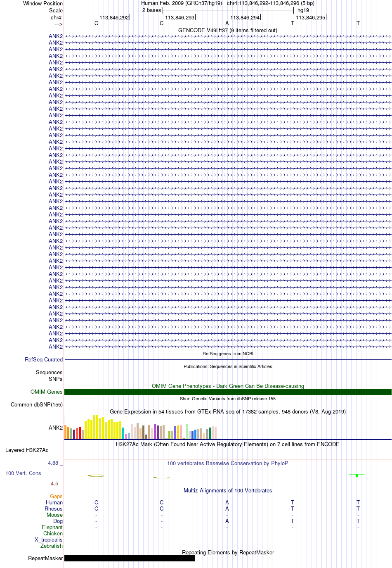
Task: Click the 2 bases scale bar label
Action: 151,10
